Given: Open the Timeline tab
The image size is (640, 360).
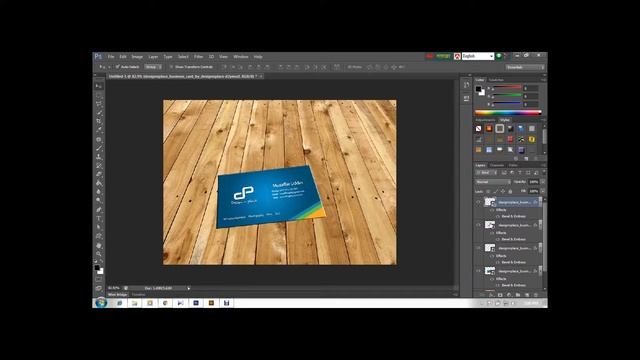Looking at the screenshot, I should 138,295.
